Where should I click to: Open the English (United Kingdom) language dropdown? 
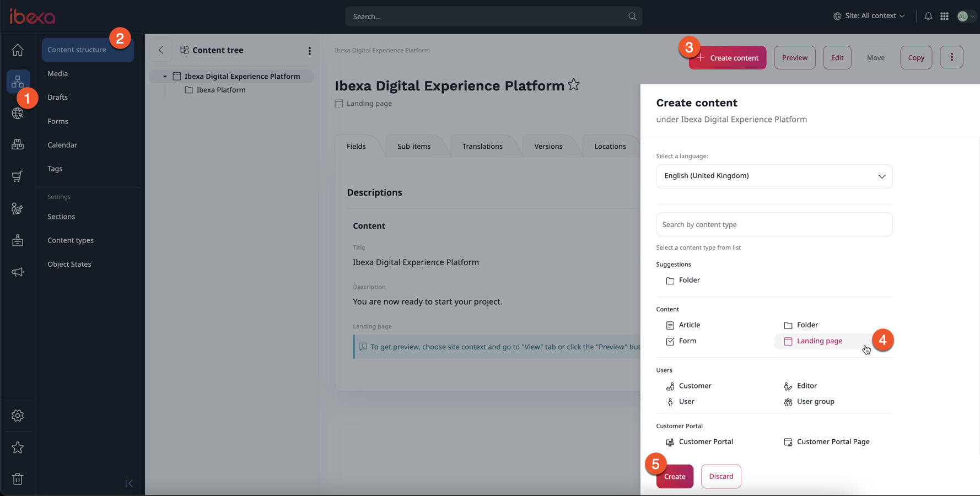(774, 176)
